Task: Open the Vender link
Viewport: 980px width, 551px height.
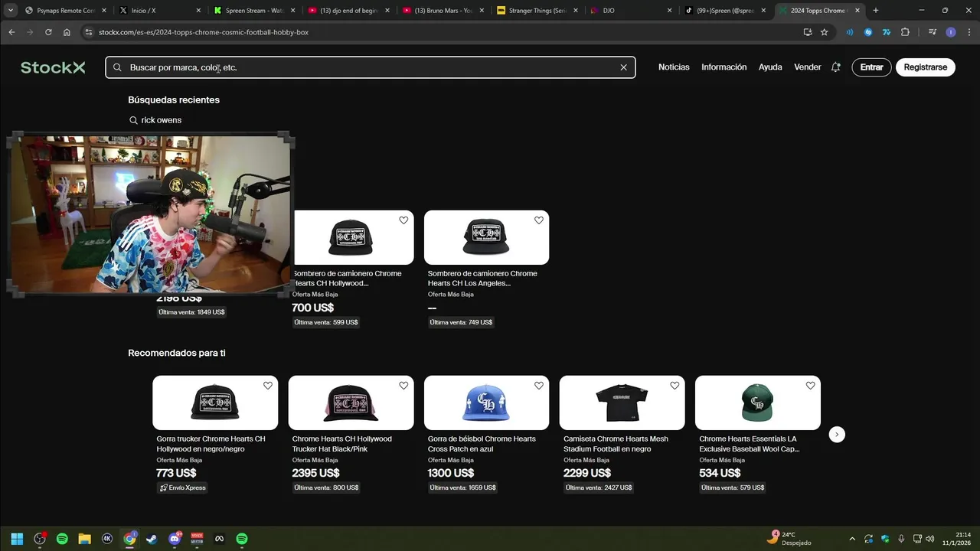Action: point(807,67)
